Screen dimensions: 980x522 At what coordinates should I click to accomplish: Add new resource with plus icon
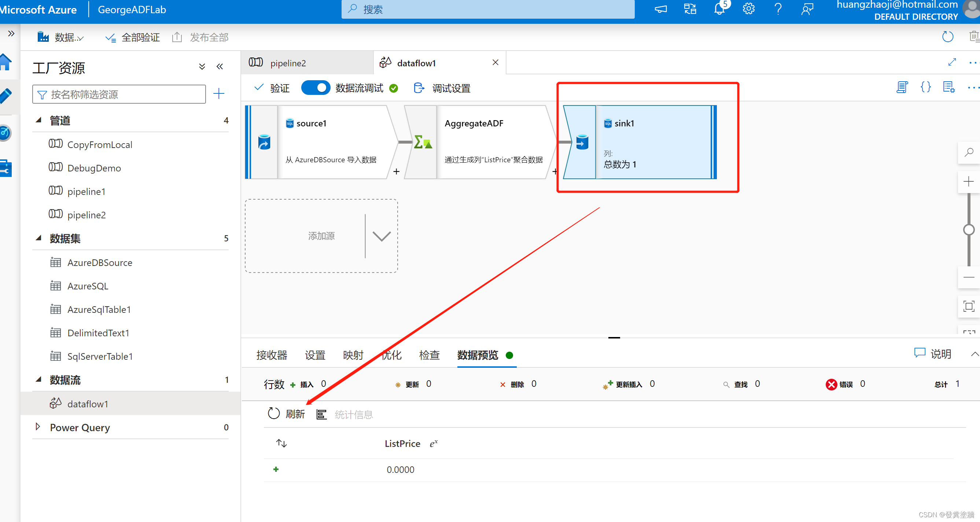[x=219, y=94]
